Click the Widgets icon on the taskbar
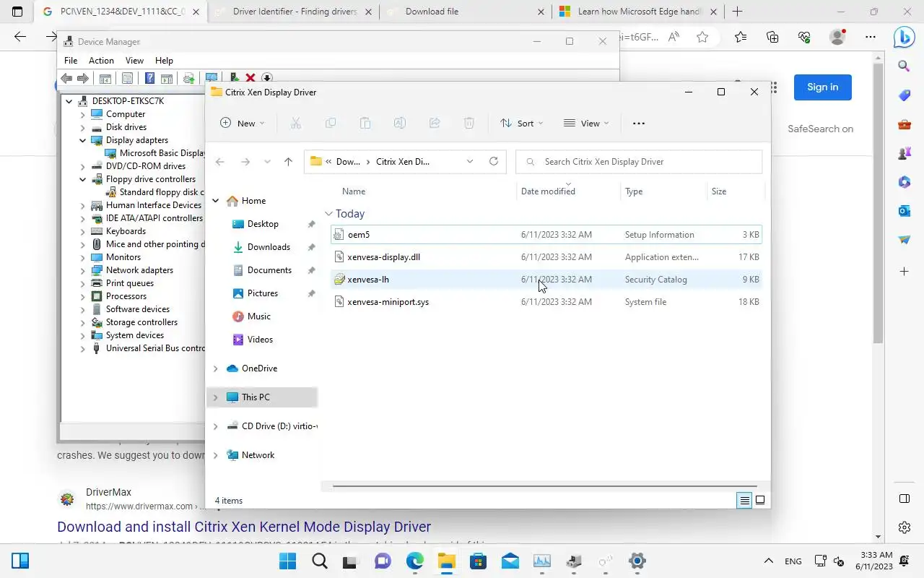 (20, 561)
